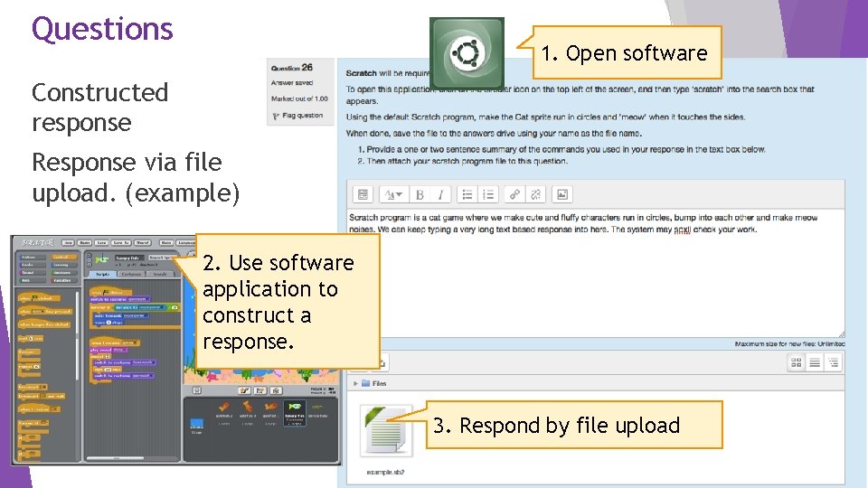868x488 pixels.
Task: Toggle the editor toolbar expand button
Action: pos(363,194)
